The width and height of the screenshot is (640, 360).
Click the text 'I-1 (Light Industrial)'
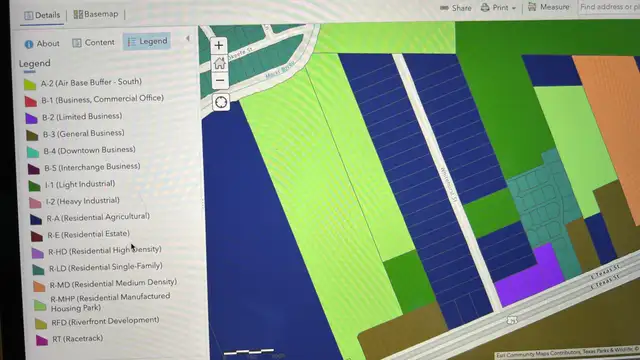coord(80,184)
